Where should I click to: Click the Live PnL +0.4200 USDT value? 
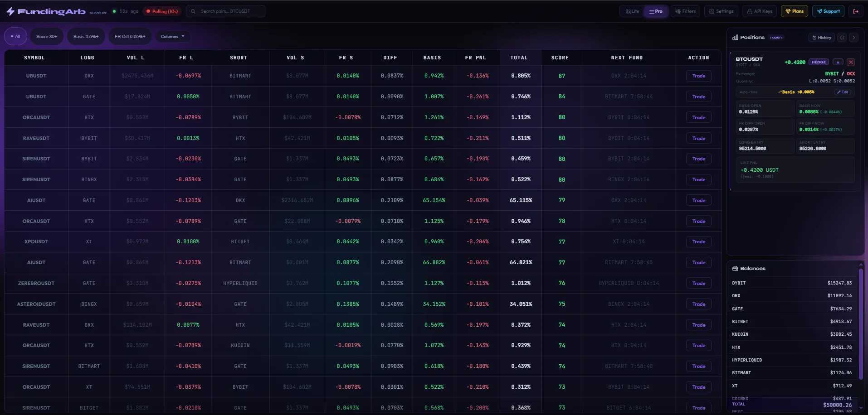[759, 170]
